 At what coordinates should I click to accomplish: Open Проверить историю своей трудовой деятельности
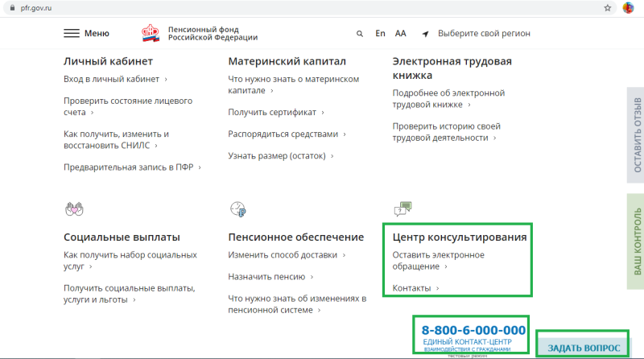(x=447, y=132)
